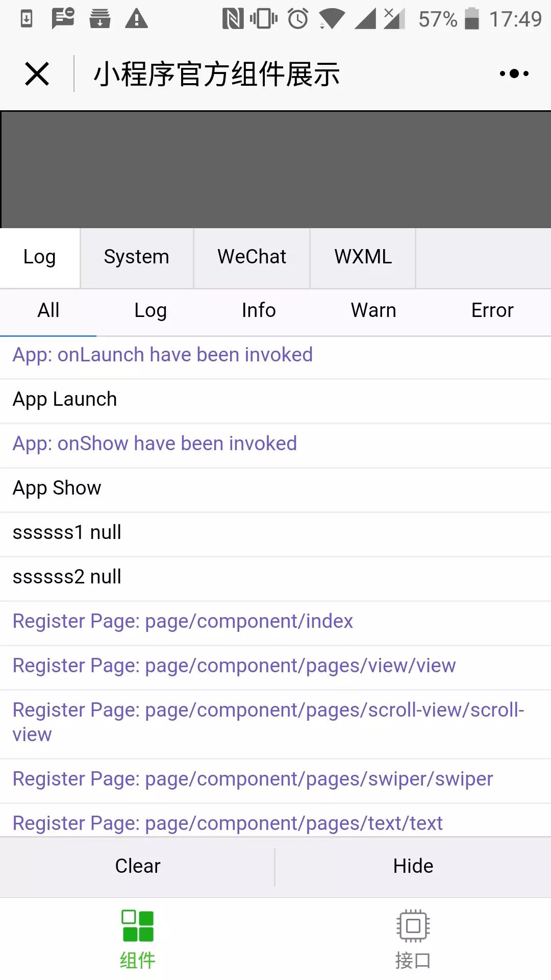The width and height of the screenshot is (551, 980).
Task: Tap the 'pages/view/view' register log entry
Action: [275, 667]
